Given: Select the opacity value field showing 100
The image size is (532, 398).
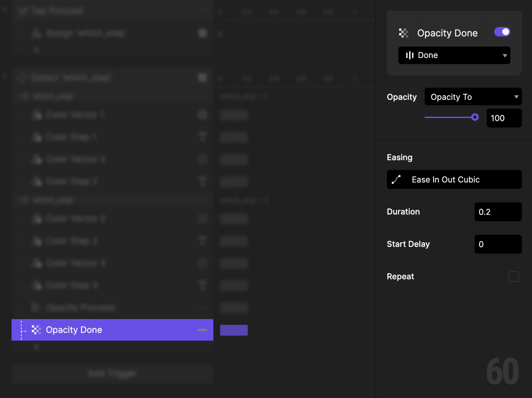Looking at the screenshot, I should 504,118.
